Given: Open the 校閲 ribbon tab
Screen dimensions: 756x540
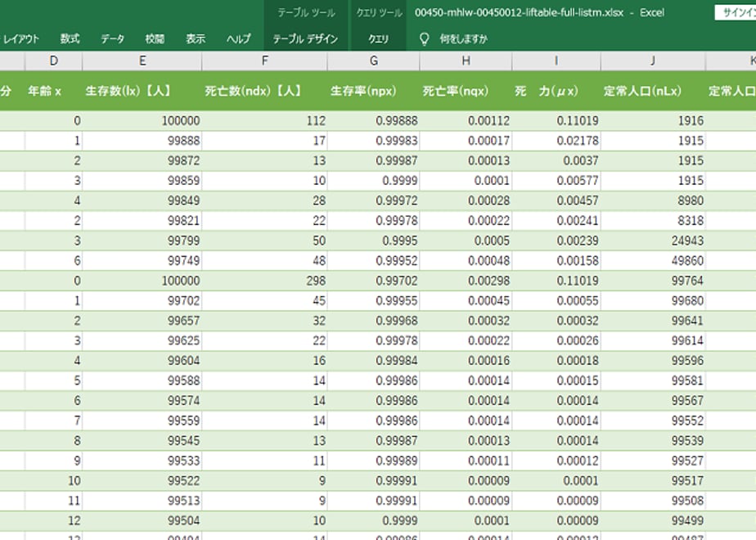Looking at the screenshot, I should click(155, 39).
